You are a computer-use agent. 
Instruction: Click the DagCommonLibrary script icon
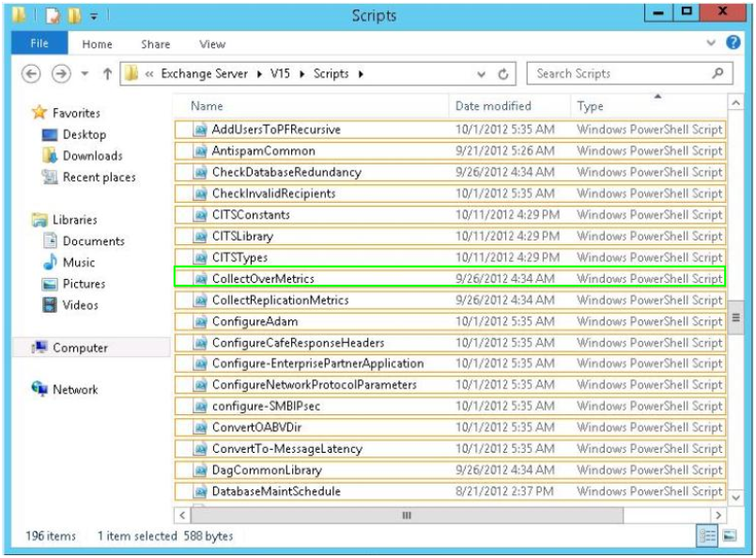200,471
